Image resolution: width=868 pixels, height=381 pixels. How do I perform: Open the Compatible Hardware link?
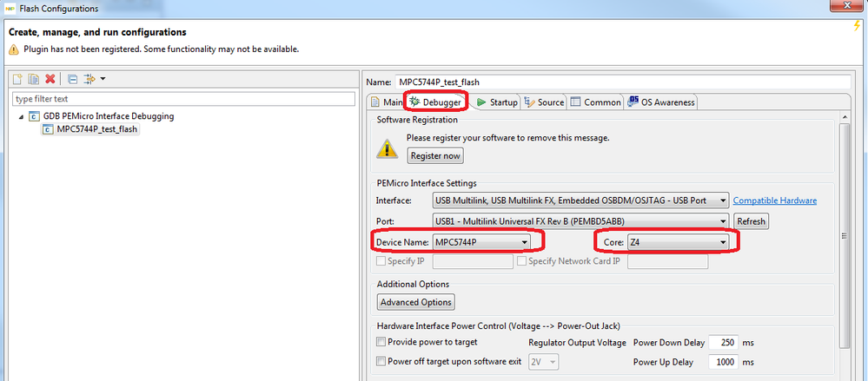tap(774, 200)
